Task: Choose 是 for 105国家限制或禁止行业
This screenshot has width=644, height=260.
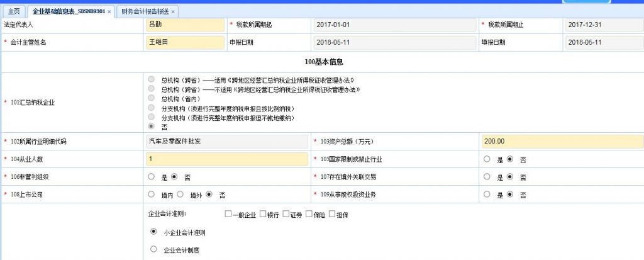Action: click(487, 159)
